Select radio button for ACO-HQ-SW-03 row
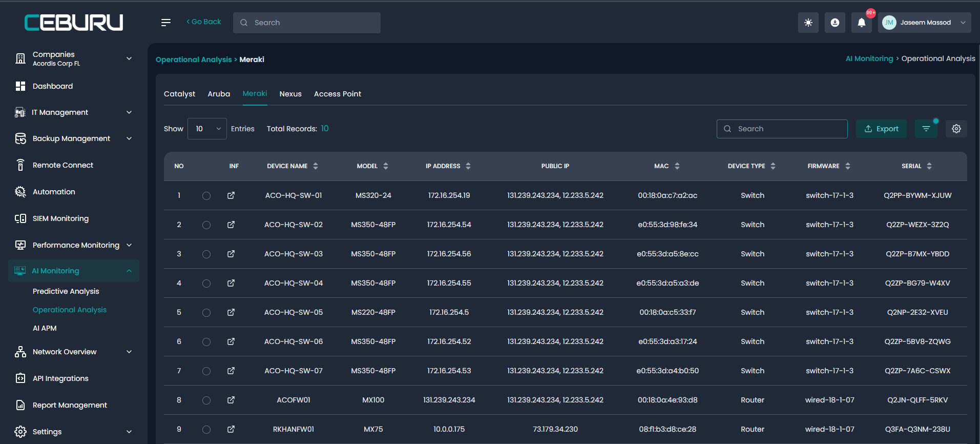Viewport: 980px width, 444px height. pyautogui.click(x=206, y=254)
